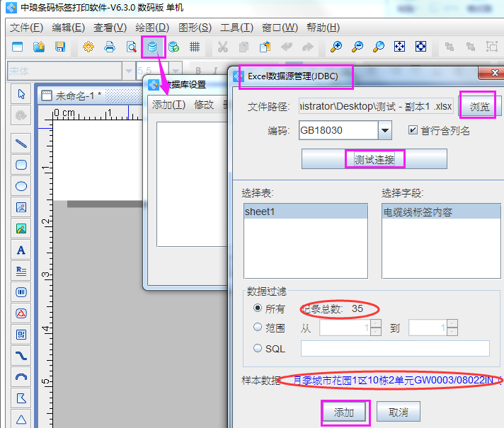This screenshot has width=504, height=428.
Task: Open print preview magnifier-page icon
Action: coord(131,47)
